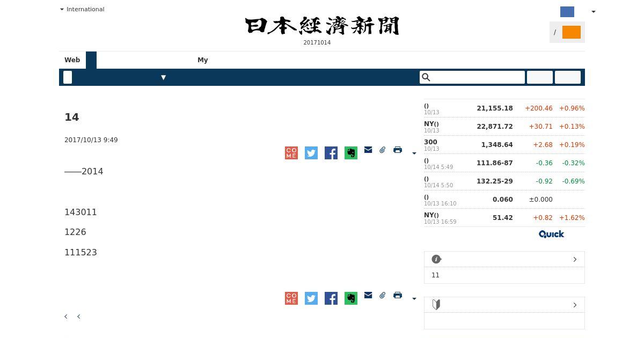Click bottom Evernote save icon
The width and height of the screenshot is (644, 338).
click(x=351, y=298)
